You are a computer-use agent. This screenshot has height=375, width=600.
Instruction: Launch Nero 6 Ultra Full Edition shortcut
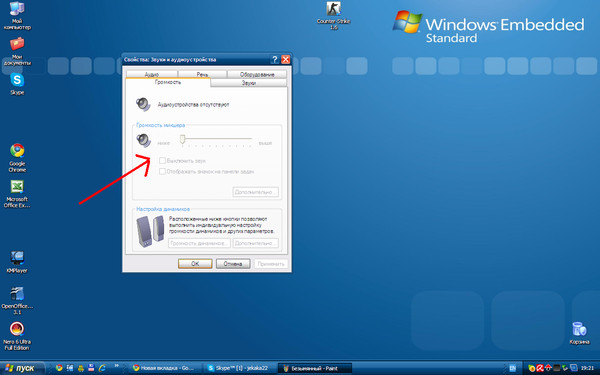tap(16, 336)
